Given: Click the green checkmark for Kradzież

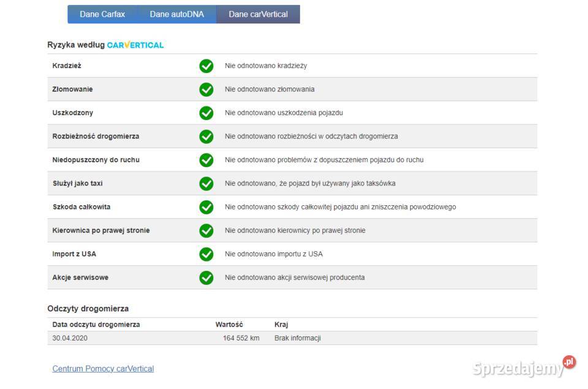Looking at the screenshot, I should [206, 66].
